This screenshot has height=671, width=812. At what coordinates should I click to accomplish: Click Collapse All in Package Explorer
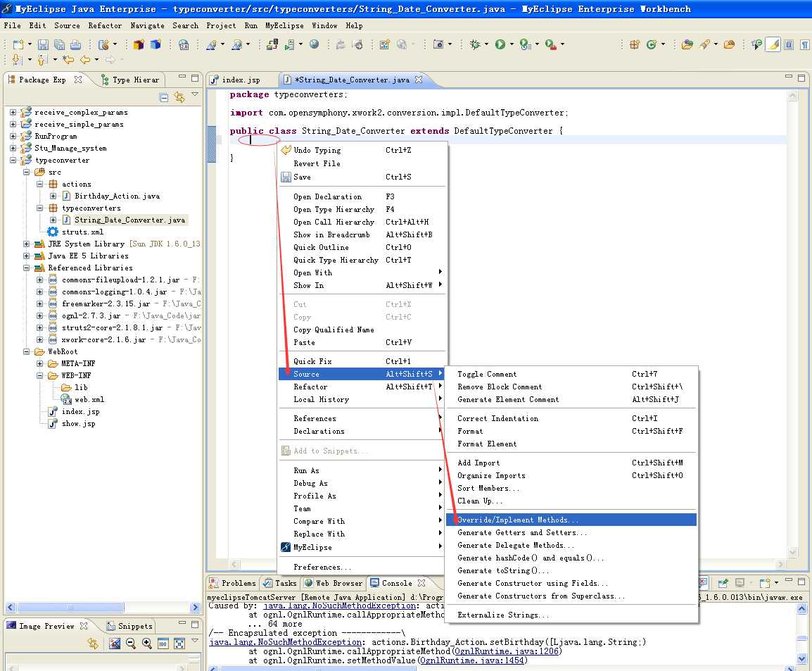click(164, 97)
